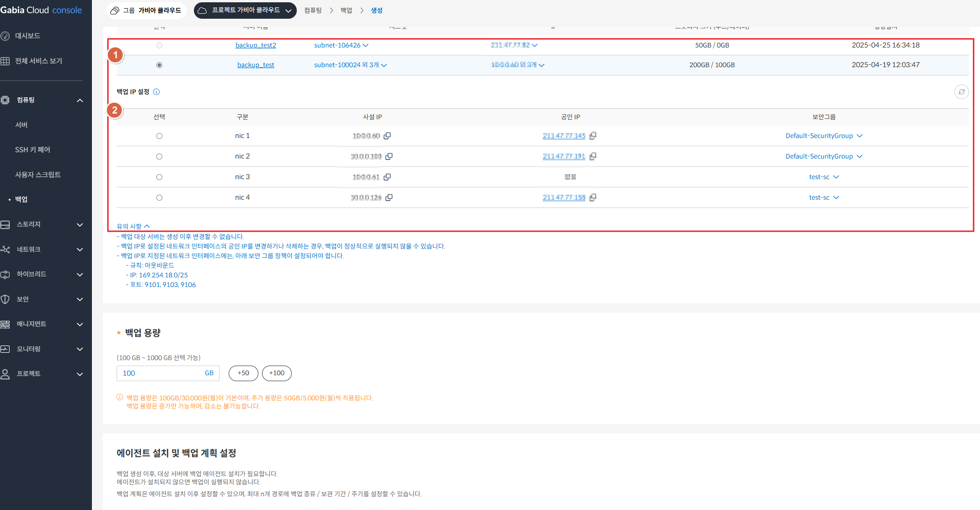Copy the nic 4 private IP

coord(389,197)
